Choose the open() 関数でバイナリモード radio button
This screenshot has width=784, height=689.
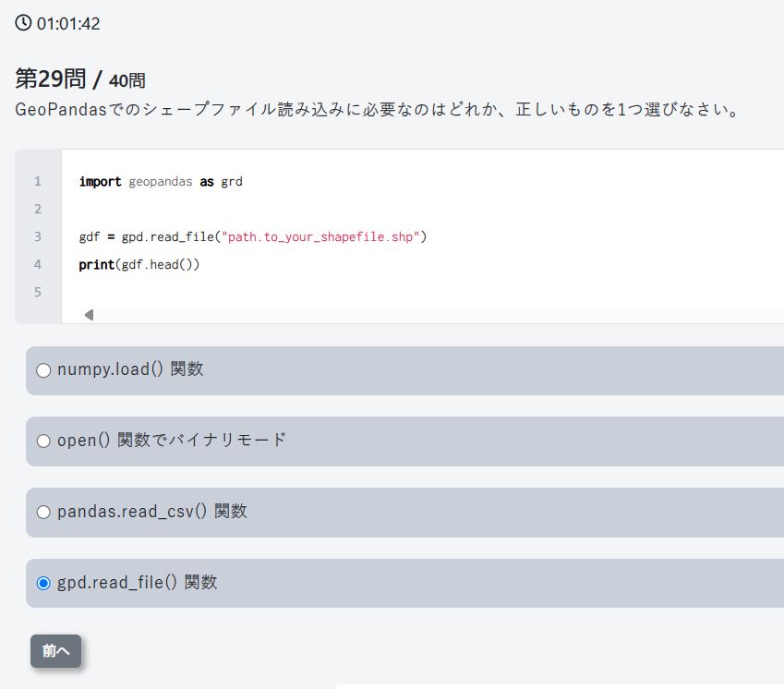pyautogui.click(x=43, y=441)
